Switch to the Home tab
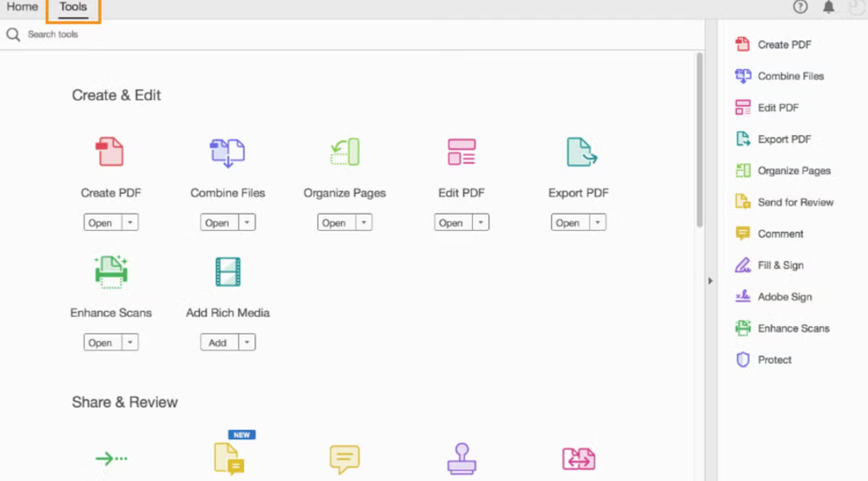Screen dimensions: 868x481 coord(22,7)
